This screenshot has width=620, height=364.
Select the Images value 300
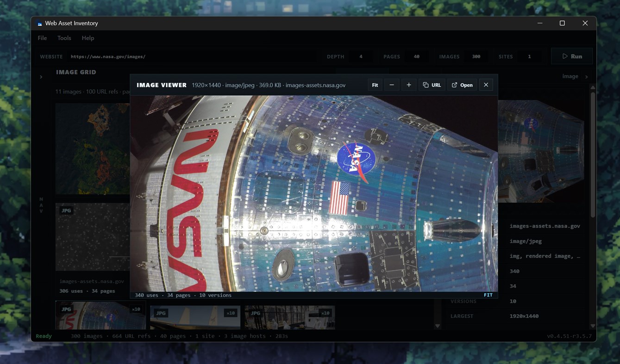476,56
